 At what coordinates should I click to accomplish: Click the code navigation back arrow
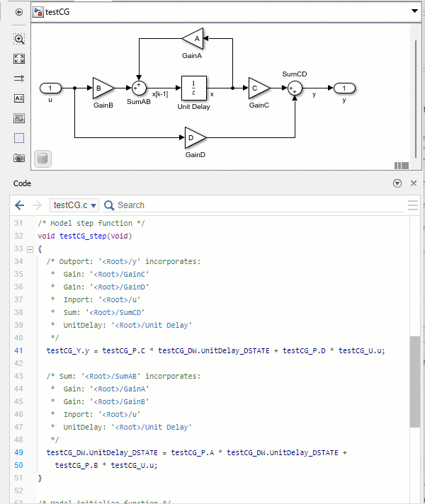pyautogui.click(x=20, y=205)
